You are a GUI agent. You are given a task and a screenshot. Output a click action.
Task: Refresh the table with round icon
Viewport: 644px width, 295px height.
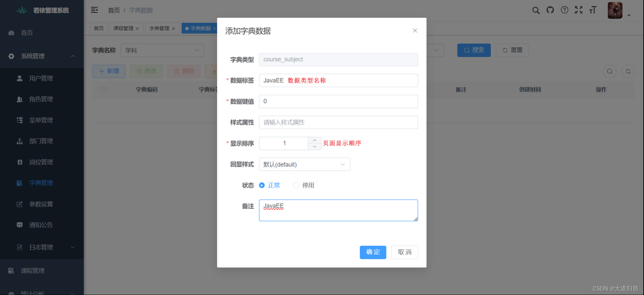tap(628, 71)
